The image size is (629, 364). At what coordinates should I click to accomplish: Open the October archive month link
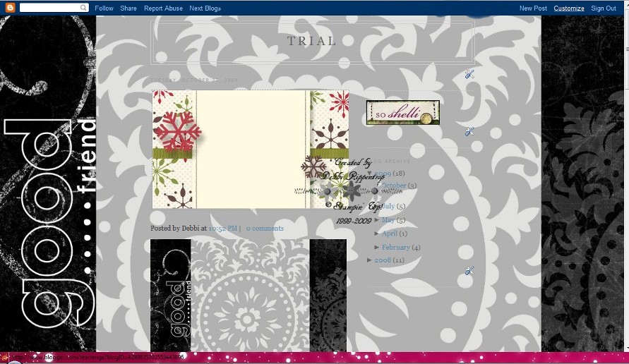394,186
